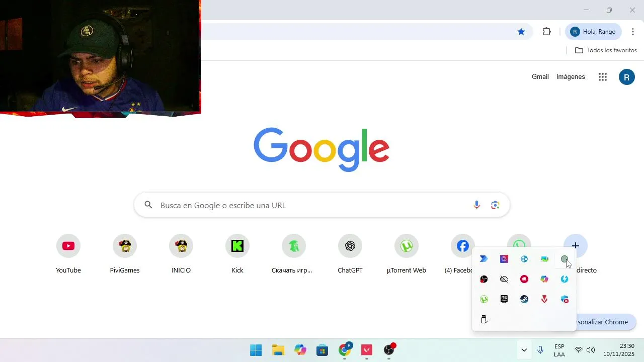This screenshot has width=644, height=362.
Task: Open Microsoft Store from taskbar
Action: click(x=323, y=350)
